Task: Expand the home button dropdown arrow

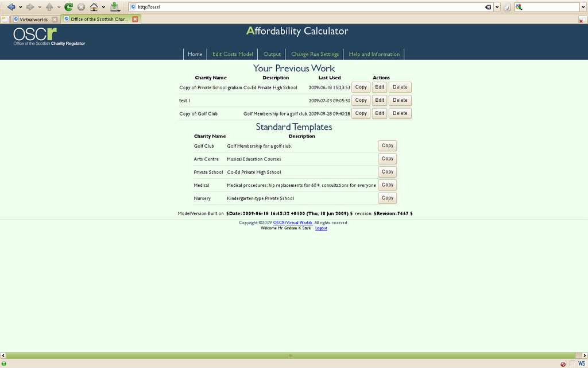Action: click(102, 7)
